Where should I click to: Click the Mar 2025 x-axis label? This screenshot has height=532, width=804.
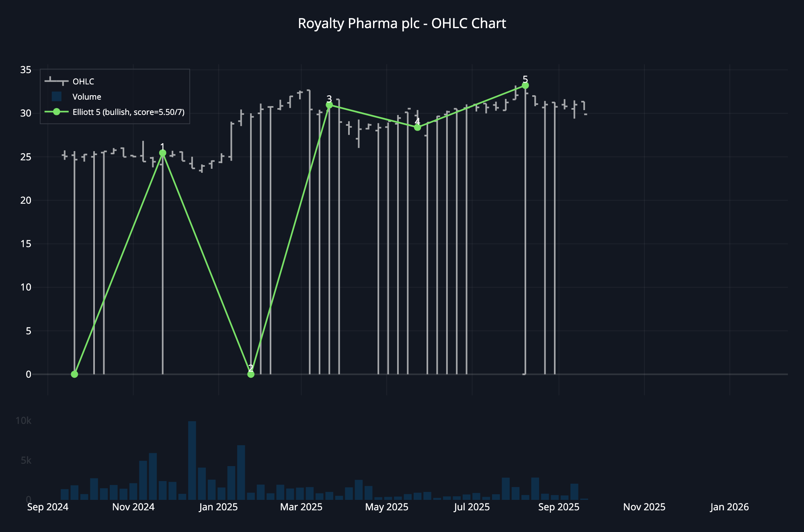pyautogui.click(x=301, y=507)
